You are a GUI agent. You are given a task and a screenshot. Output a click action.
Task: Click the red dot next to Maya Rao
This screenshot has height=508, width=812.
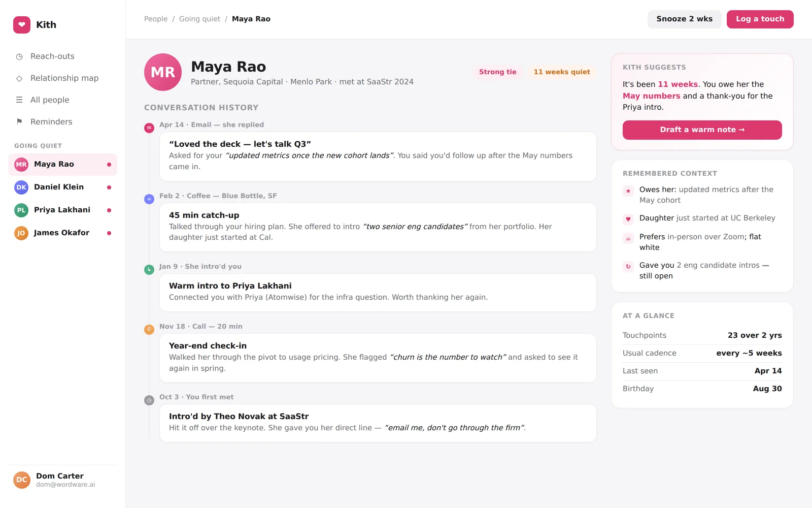(x=109, y=165)
